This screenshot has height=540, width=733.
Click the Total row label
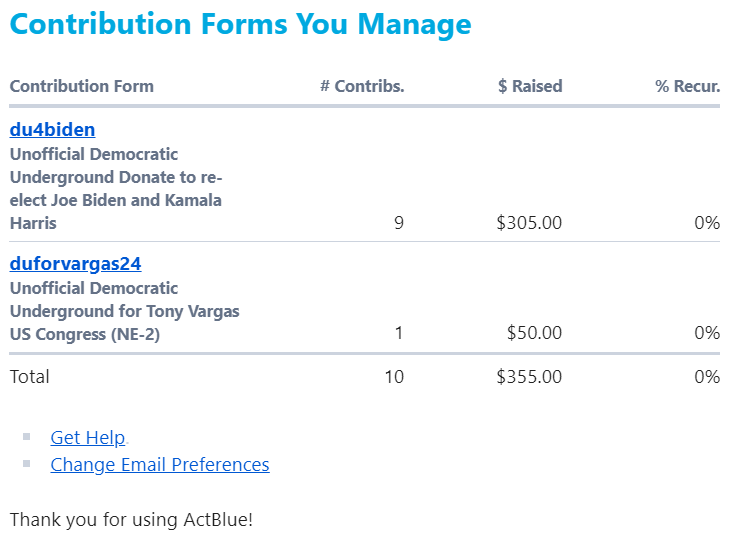[x=29, y=377]
